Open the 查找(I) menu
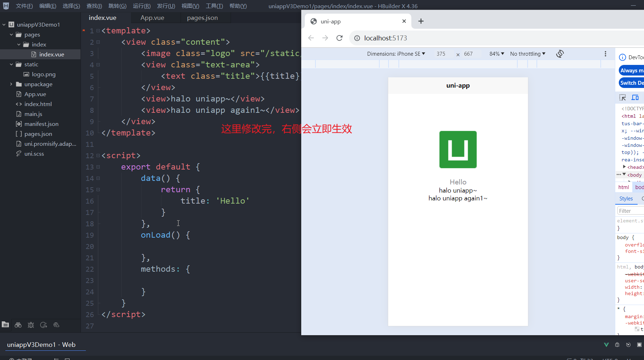 pos(94,6)
